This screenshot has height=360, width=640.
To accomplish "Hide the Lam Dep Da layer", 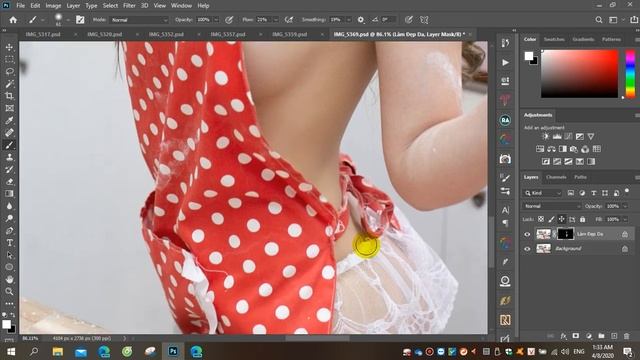I will click(x=527, y=234).
